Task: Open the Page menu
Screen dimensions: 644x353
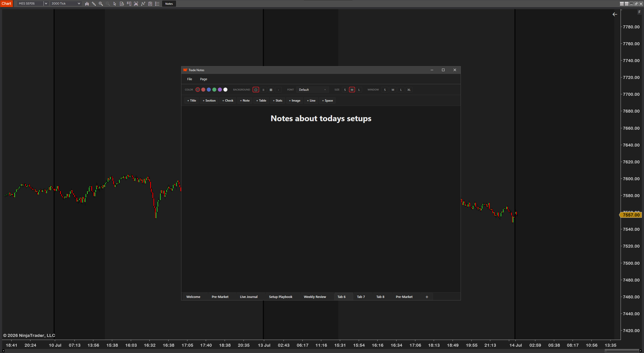Action: tap(204, 79)
